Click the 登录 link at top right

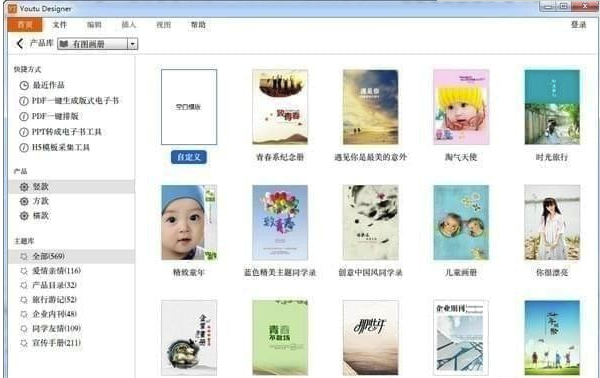(578, 24)
